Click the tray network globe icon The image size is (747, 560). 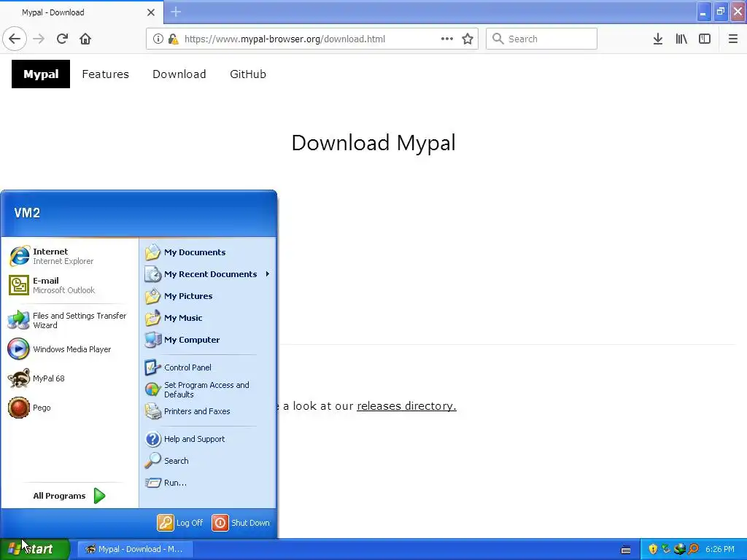click(679, 549)
